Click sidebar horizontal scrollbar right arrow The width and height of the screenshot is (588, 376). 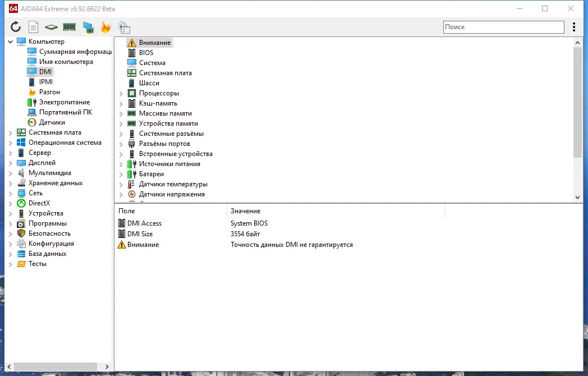(x=107, y=366)
